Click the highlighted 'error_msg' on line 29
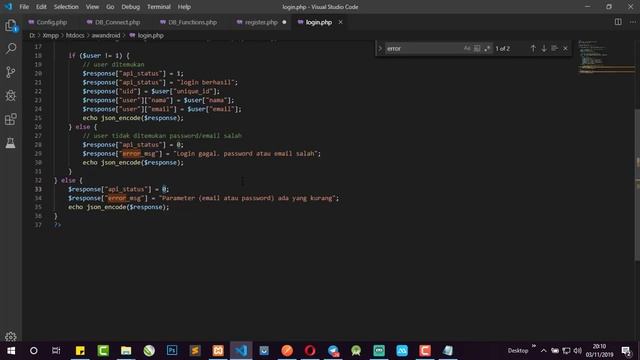 click(139, 153)
